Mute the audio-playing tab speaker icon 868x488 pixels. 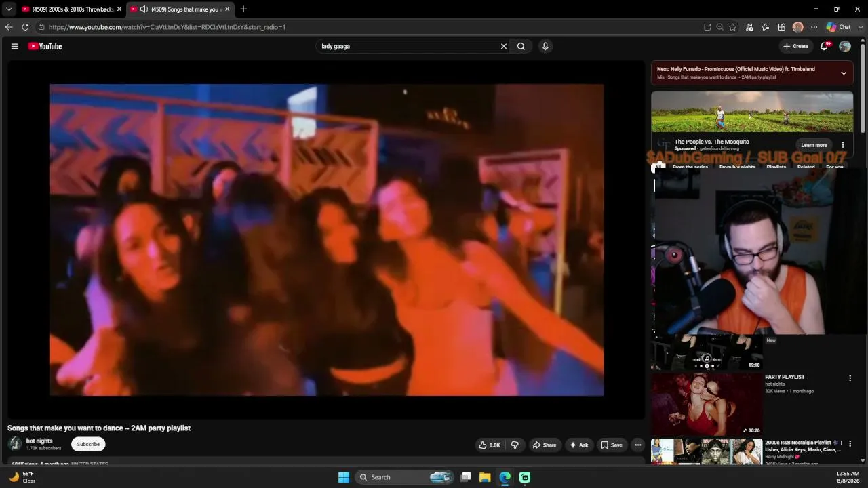(x=144, y=9)
